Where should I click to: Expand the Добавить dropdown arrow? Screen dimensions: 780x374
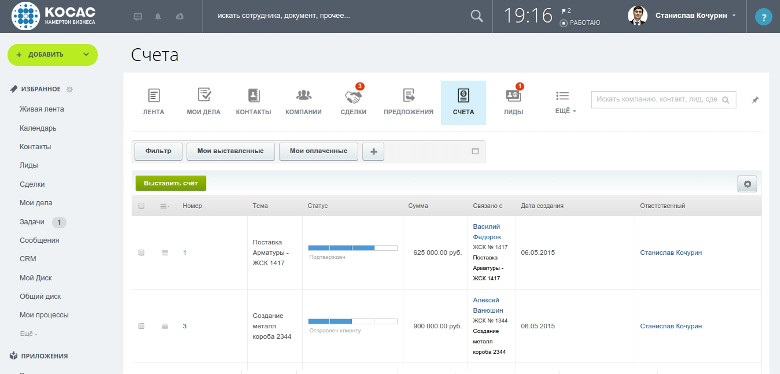click(x=86, y=55)
